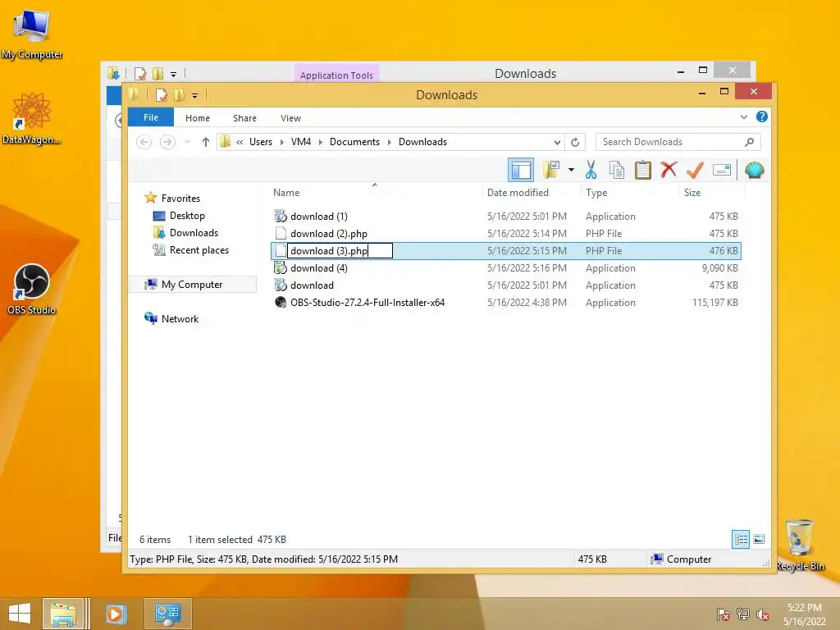Select the download (2).php file
Image resolution: width=840 pixels, height=630 pixels.
coord(328,234)
